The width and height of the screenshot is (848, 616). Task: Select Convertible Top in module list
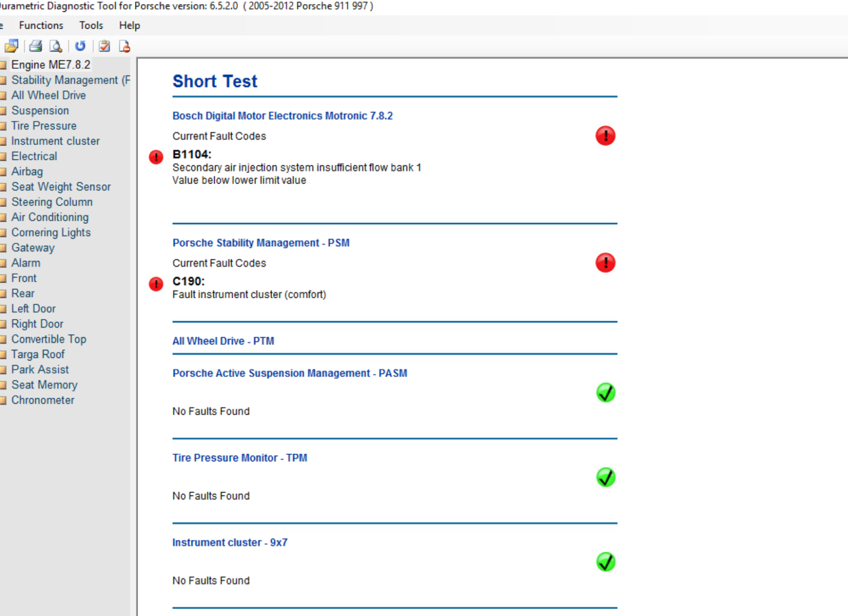49,339
